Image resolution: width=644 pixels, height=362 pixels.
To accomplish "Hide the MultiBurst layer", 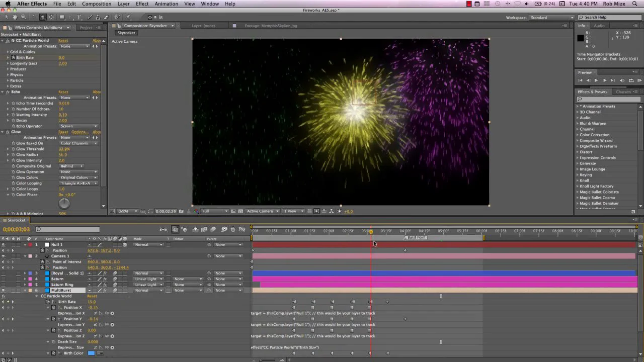I will [x=4, y=290].
